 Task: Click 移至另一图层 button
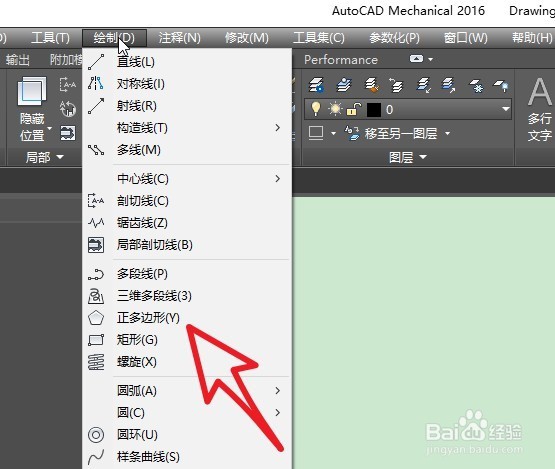coord(391,134)
